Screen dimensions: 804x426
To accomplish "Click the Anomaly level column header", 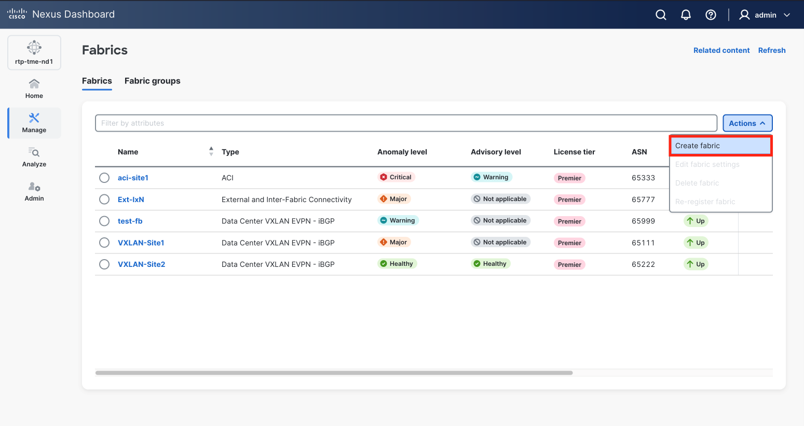I will pos(402,152).
